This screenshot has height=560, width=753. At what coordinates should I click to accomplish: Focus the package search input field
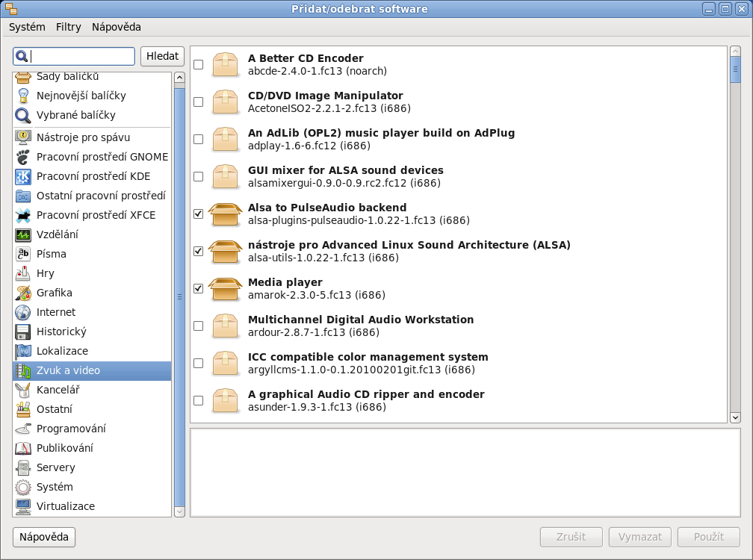pos(74,56)
